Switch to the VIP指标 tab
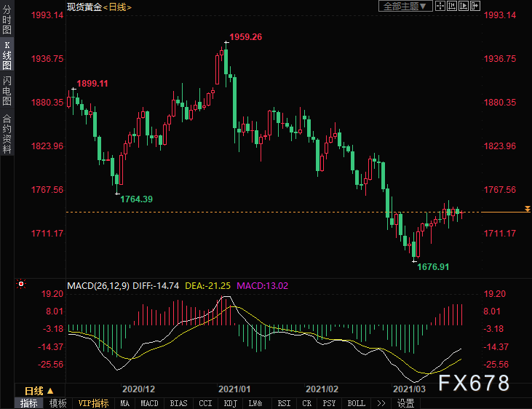532x409 pixels. pos(93,403)
